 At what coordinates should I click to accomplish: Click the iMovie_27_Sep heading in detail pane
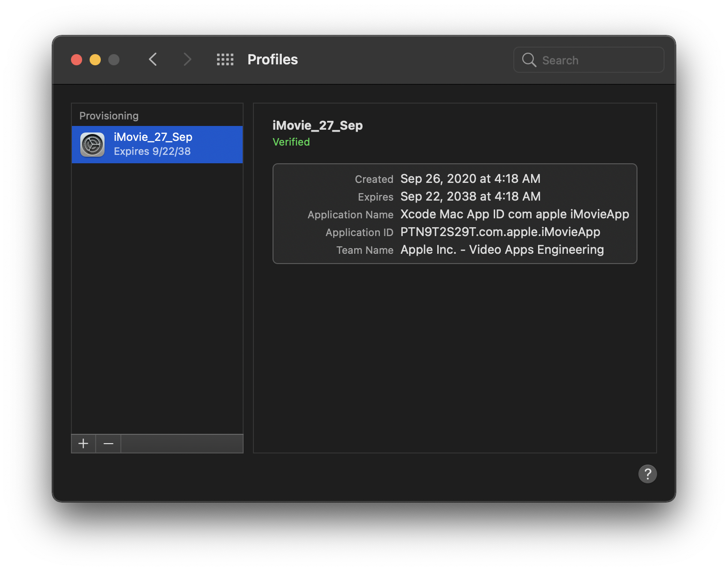coord(317,125)
